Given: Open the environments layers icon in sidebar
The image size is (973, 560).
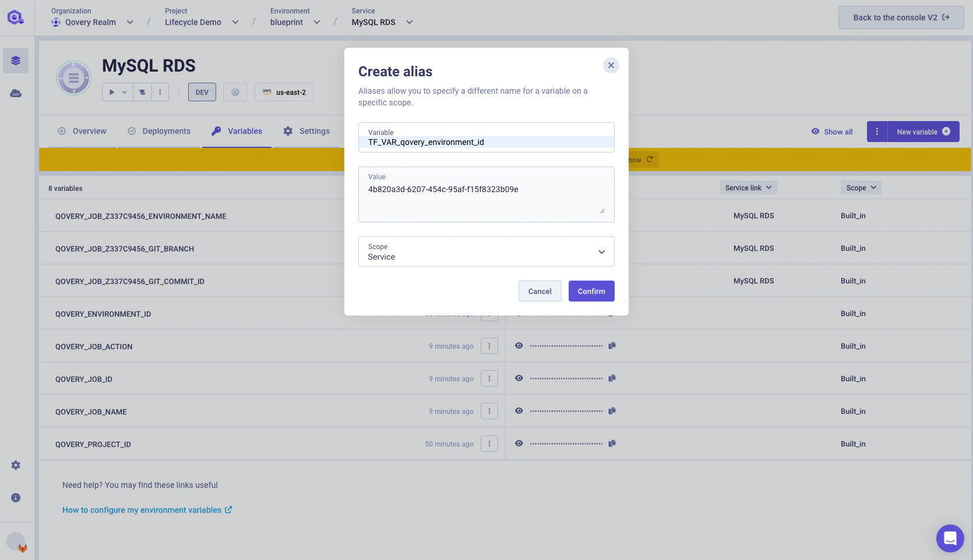Looking at the screenshot, I should tap(16, 61).
